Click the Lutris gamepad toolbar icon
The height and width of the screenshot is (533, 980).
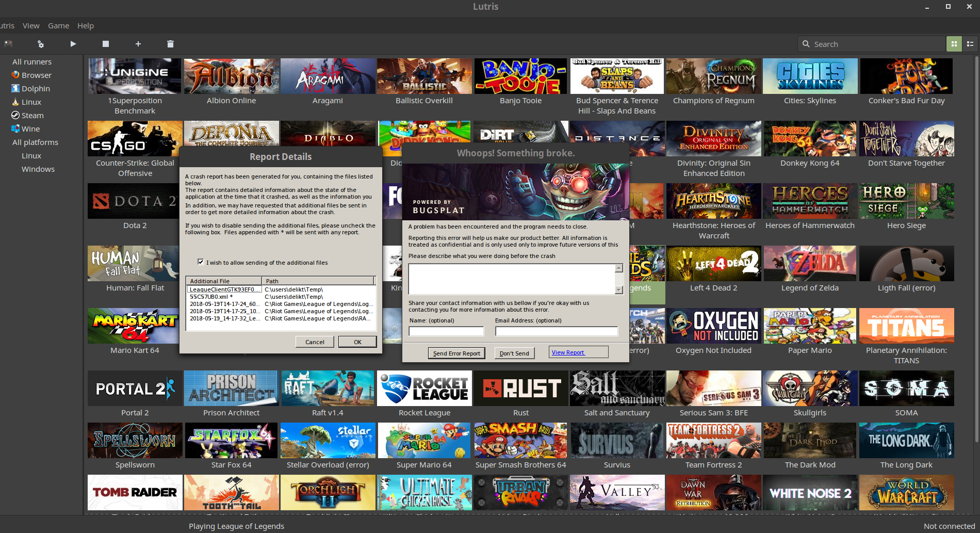tap(8, 44)
